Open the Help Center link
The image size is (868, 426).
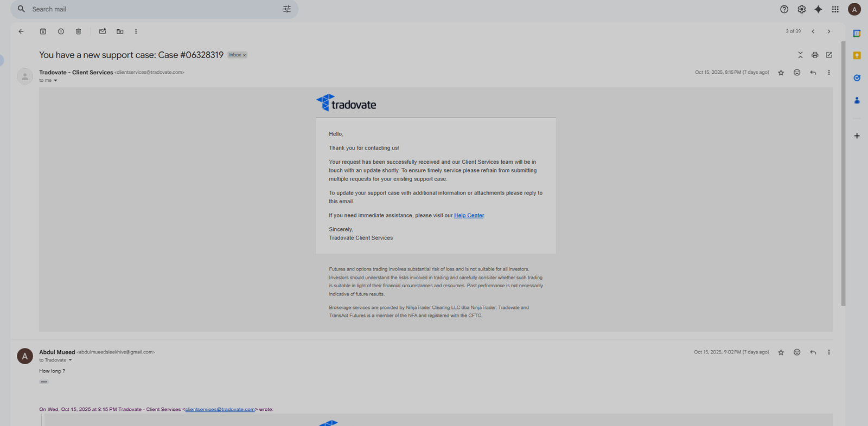tap(469, 216)
